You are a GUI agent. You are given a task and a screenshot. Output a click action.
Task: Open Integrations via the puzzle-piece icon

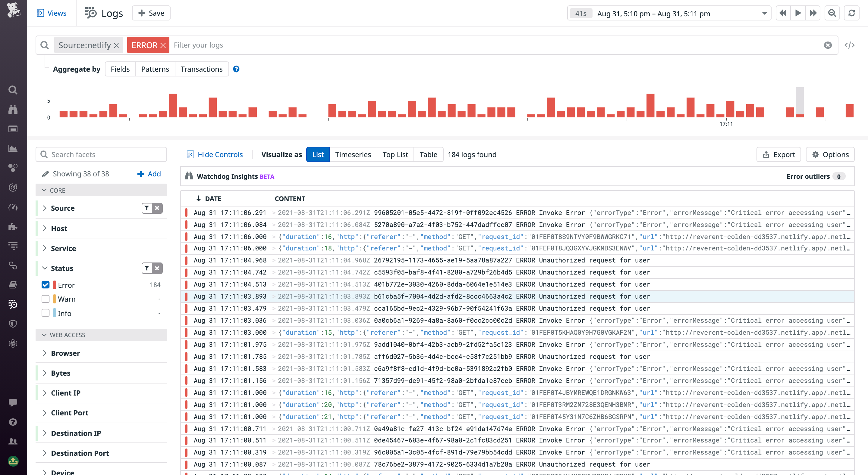tap(12, 226)
